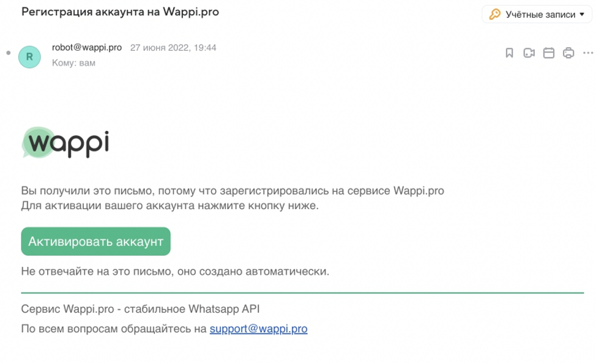Click footer text Сервис Wappi.pro - стабильное Whatsapp API
Screen dimensions: 596x364
140,309
